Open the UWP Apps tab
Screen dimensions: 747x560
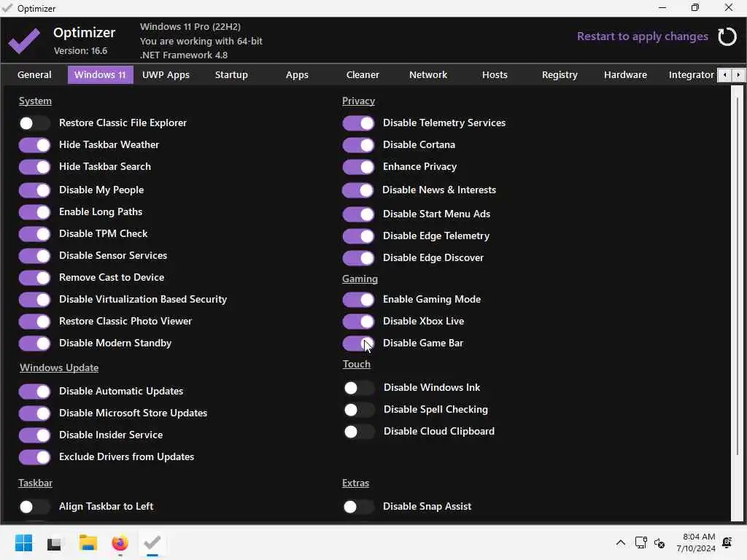166,75
